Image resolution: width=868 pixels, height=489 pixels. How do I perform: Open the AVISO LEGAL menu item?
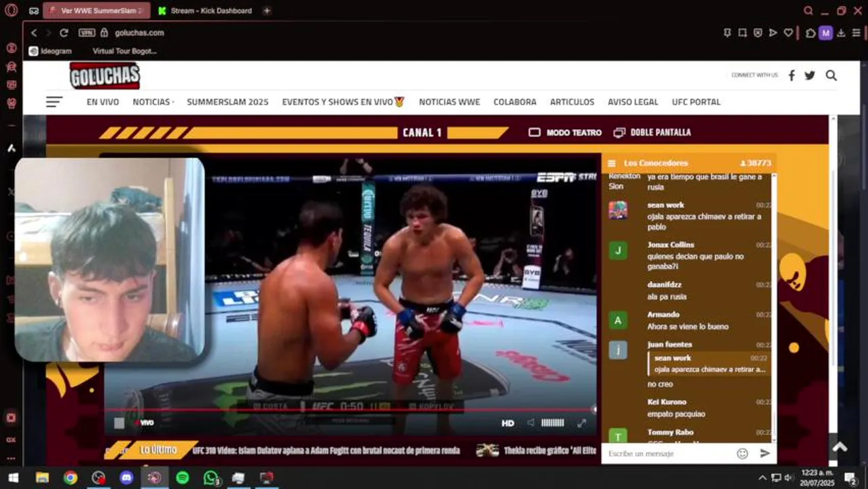[633, 102]
